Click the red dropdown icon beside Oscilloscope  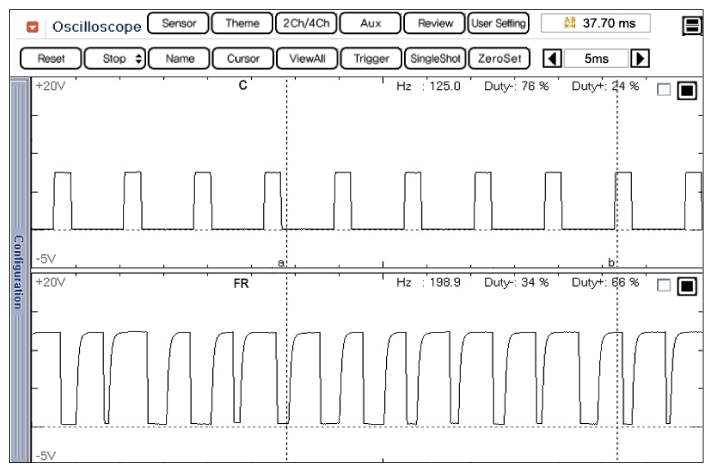(x=34, y=24)
